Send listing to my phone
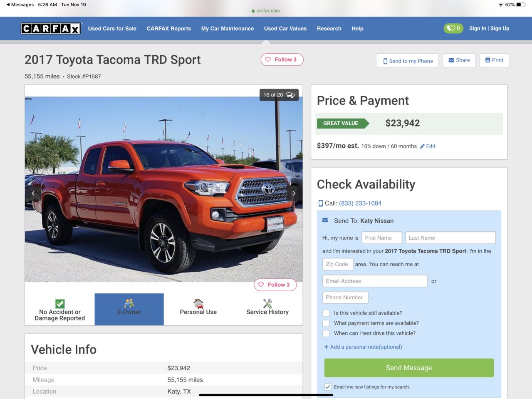The image size is (532, 399). point(408,61)
